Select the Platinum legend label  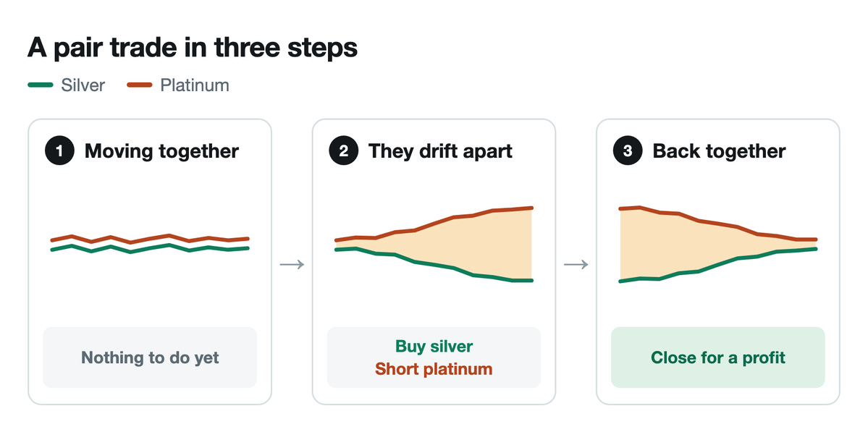[194, 85]
